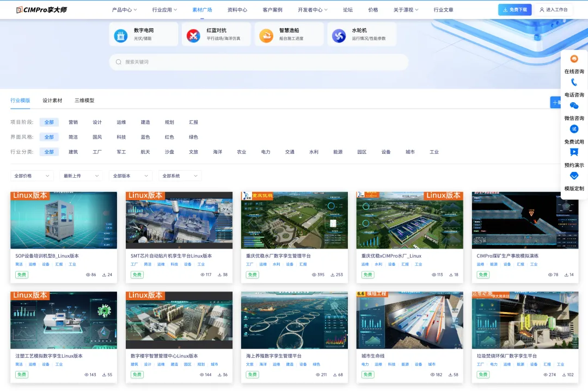
Task: Select 国风 interface style filter
Action: tap(97, 137)
